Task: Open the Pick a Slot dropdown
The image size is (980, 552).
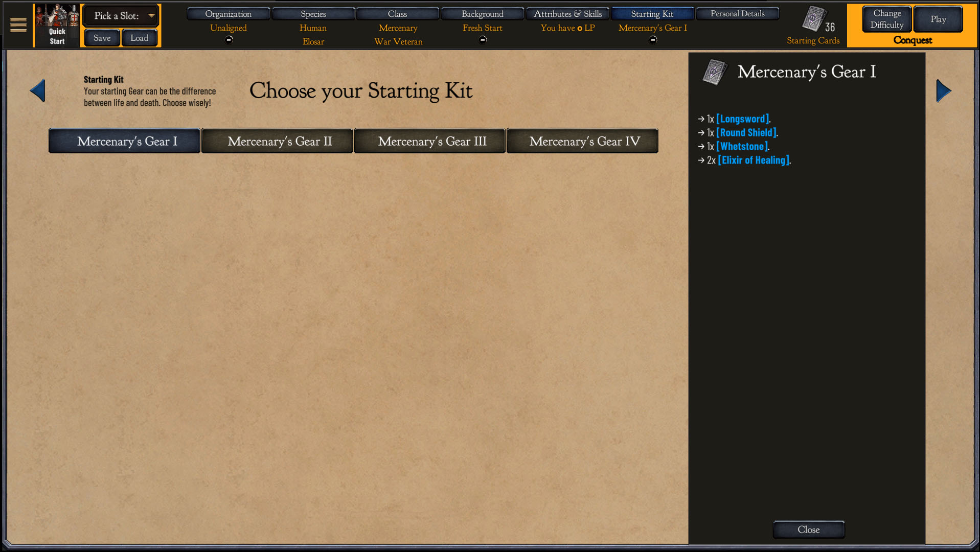Action: pyautogui.click(x=121, y=16)
